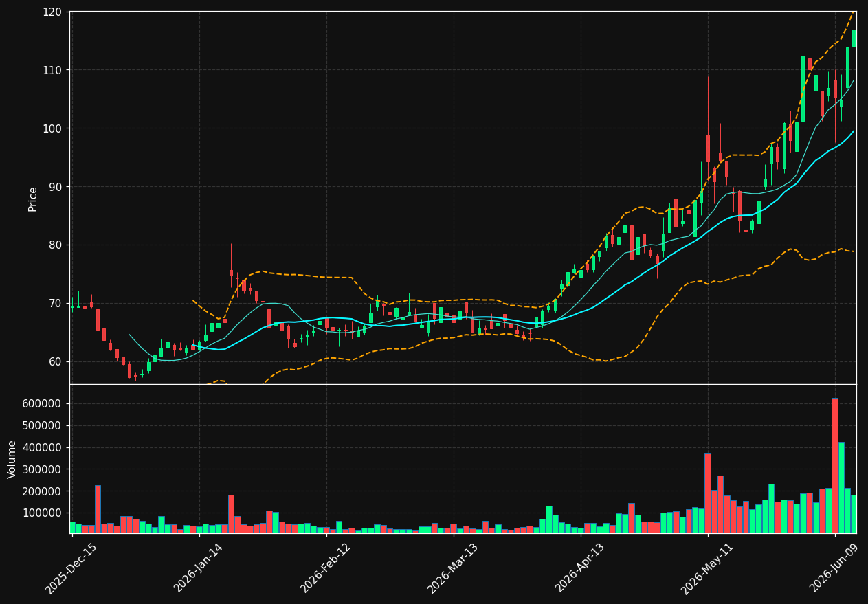Click the 2026-Apr-13 date label
Viewport: 868px width, 604px height.
click(579, 568)
